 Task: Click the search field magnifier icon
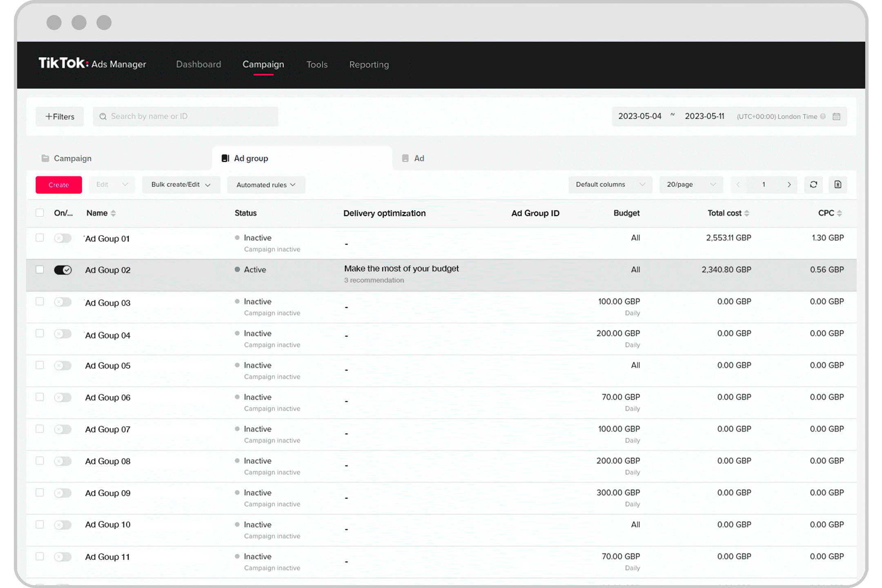click(x=104, y=116)
